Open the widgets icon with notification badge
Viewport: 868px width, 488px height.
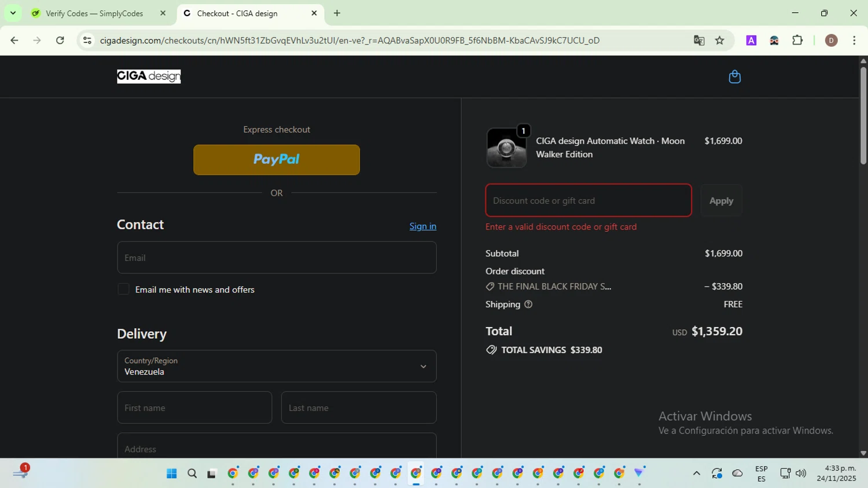coord(21,472)
